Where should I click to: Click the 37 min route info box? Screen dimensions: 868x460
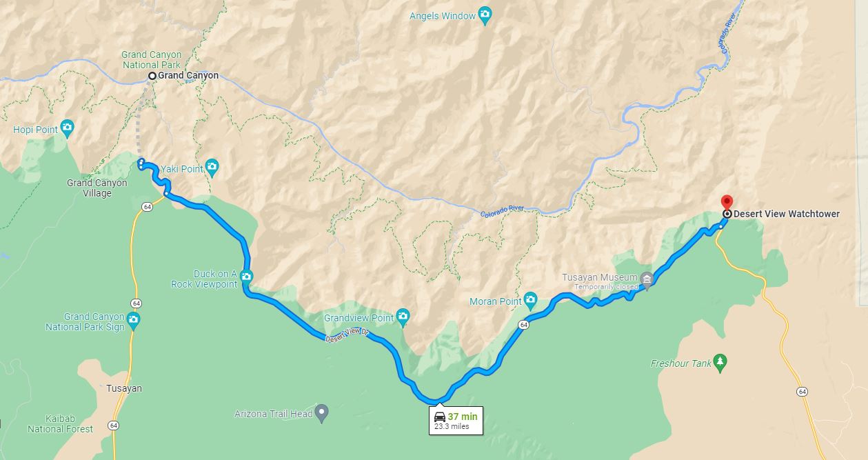456,421
